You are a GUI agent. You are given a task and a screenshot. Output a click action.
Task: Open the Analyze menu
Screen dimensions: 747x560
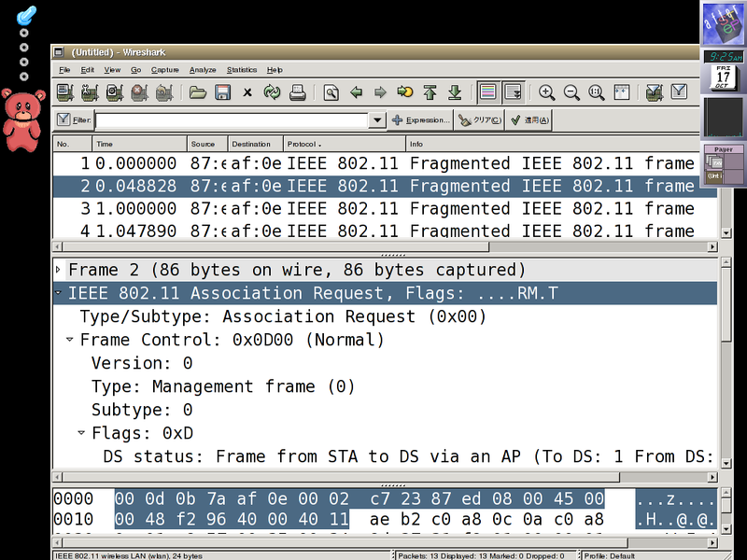tap(203, 69)
